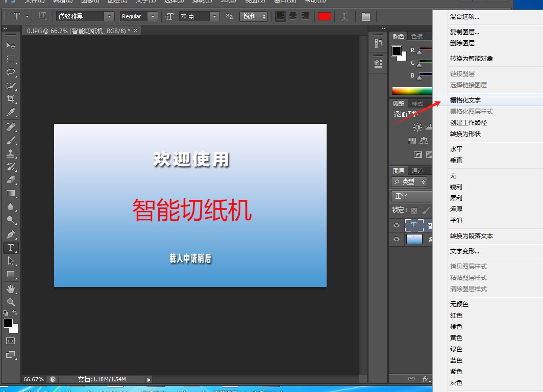Choose 创建工作路径 in the context menu
The image size is (543, 392).
pyautogui.click(x=468, y=123)
